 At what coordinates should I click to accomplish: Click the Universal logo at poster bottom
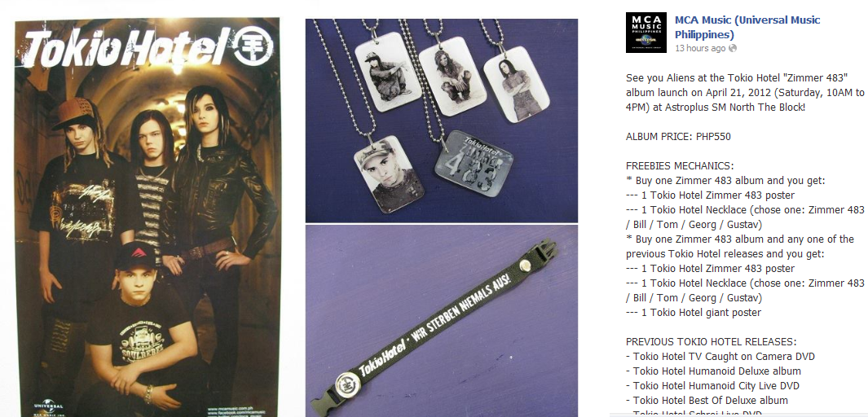(48, 406)
